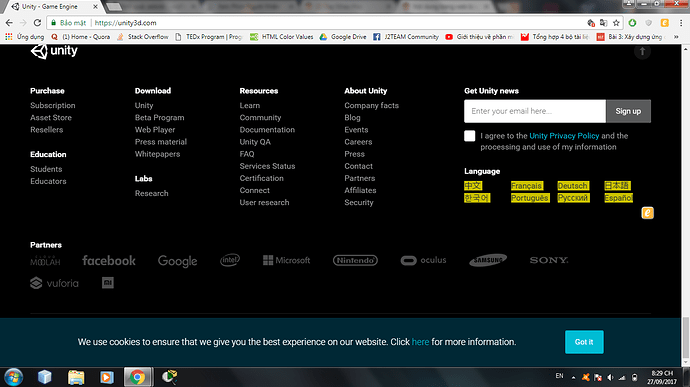690x387 pixels.
Task: Reload the page with refresh icon
Action: coord(37,23)
